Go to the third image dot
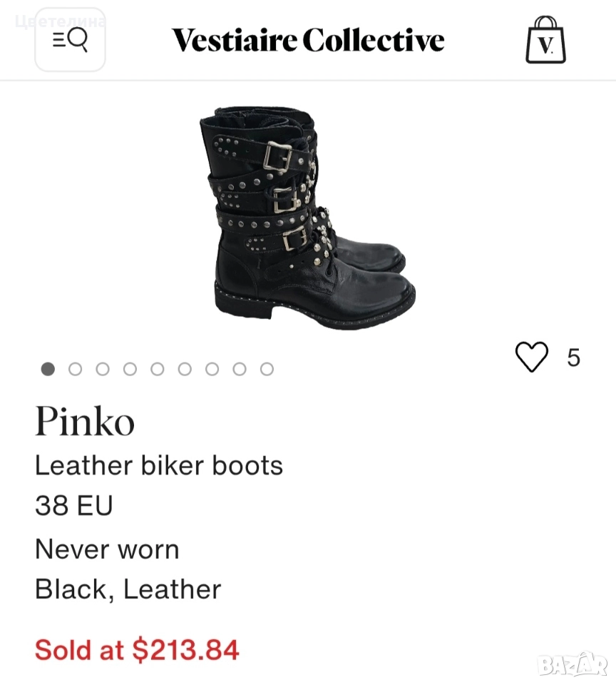 (103, 369)
